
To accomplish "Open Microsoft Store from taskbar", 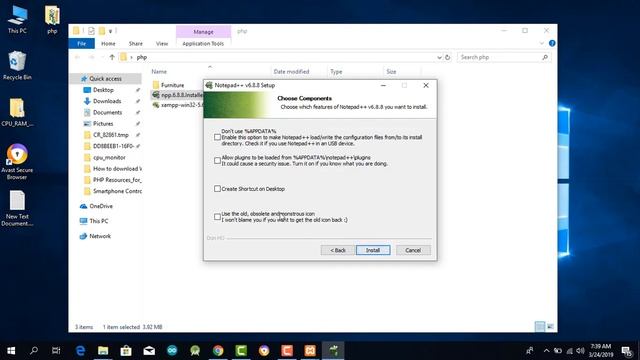I will click(x=126, y=350).
